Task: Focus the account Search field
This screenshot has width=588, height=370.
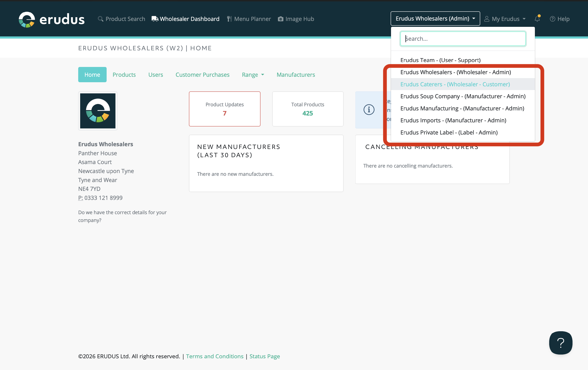Action: pyautogui.click(x=463, y=39)
